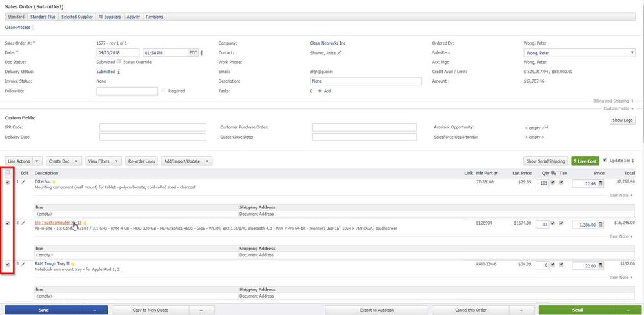Click the edit pencil for RAM Tough Tray II
644x315 pixels.
[x=24, y=264]
